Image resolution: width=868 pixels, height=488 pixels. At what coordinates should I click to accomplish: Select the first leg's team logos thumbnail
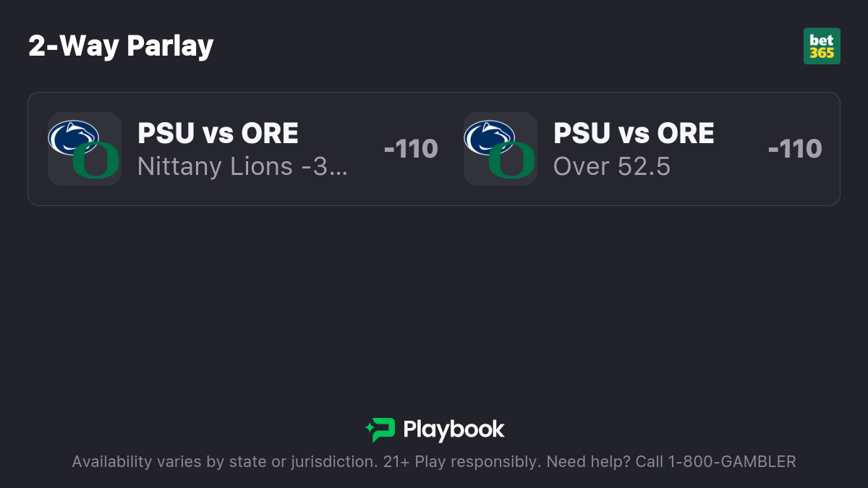click(x=85, y=149)
